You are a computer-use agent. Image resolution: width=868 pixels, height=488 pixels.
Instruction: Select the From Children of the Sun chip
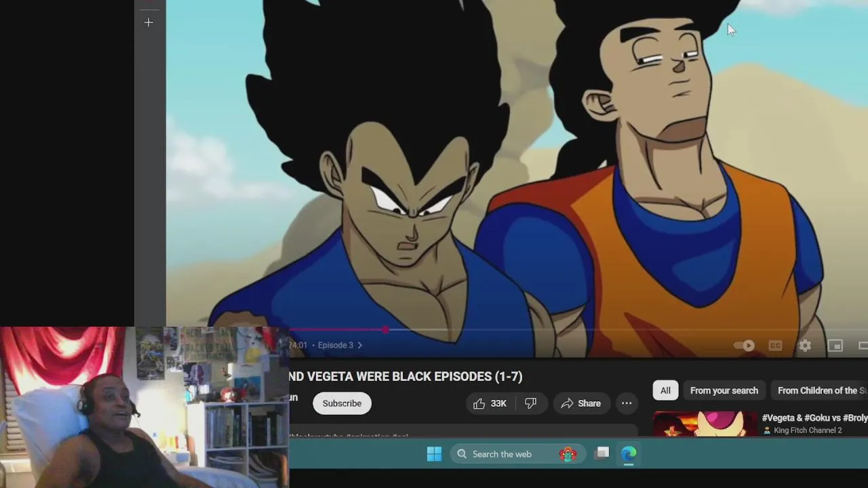819,390
